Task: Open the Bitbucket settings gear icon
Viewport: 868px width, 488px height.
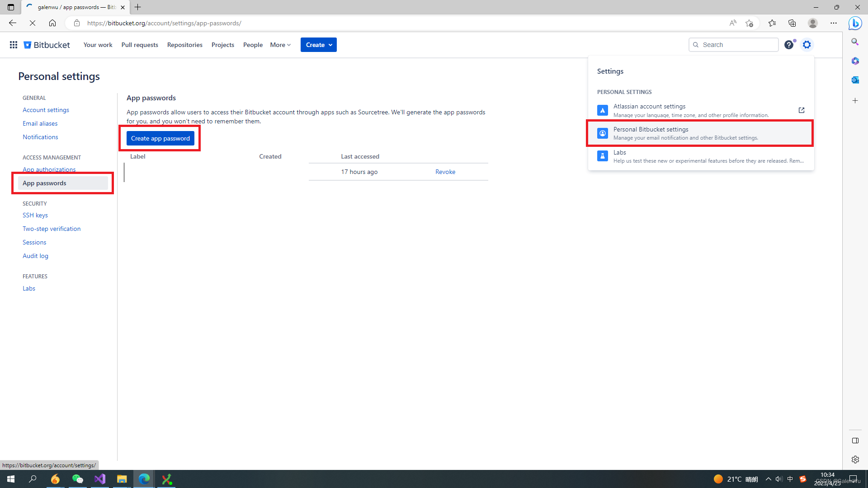Action: (807, 45)
